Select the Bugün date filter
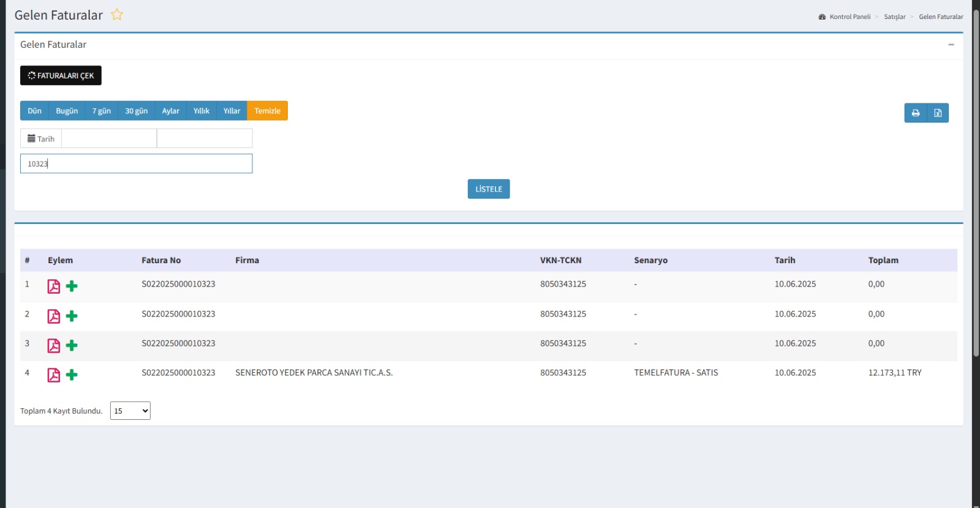This screenshot has width=980, height=508. point(67,111)
